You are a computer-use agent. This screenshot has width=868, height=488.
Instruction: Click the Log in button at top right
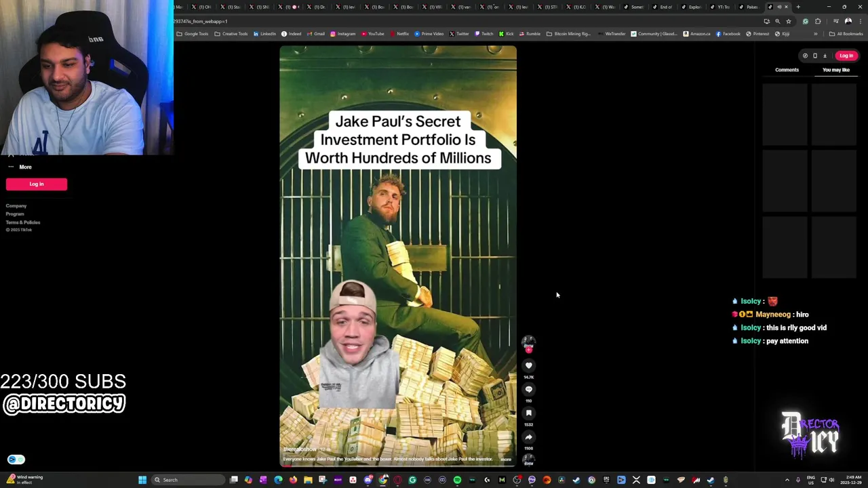point(846,56)
